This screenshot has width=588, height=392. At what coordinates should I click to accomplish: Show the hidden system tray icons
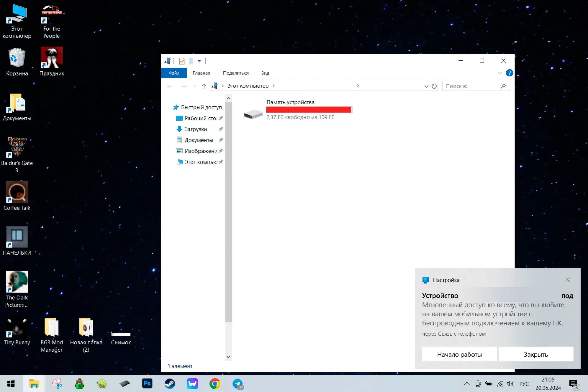tap(467, 384)
